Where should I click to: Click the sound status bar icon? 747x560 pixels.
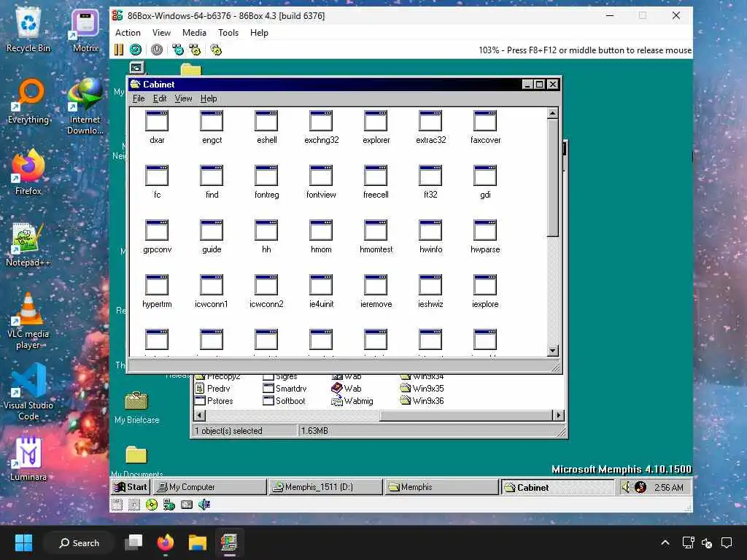(x=204, y=505)
